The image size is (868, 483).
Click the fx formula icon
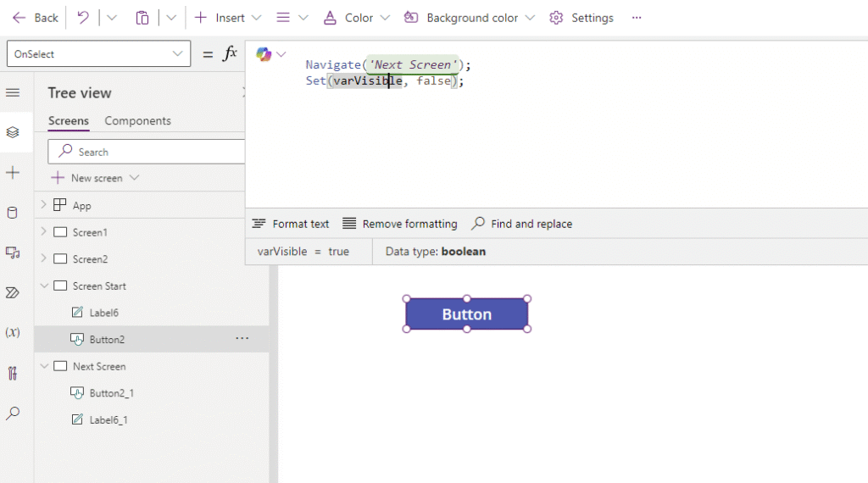pos(230,53)
